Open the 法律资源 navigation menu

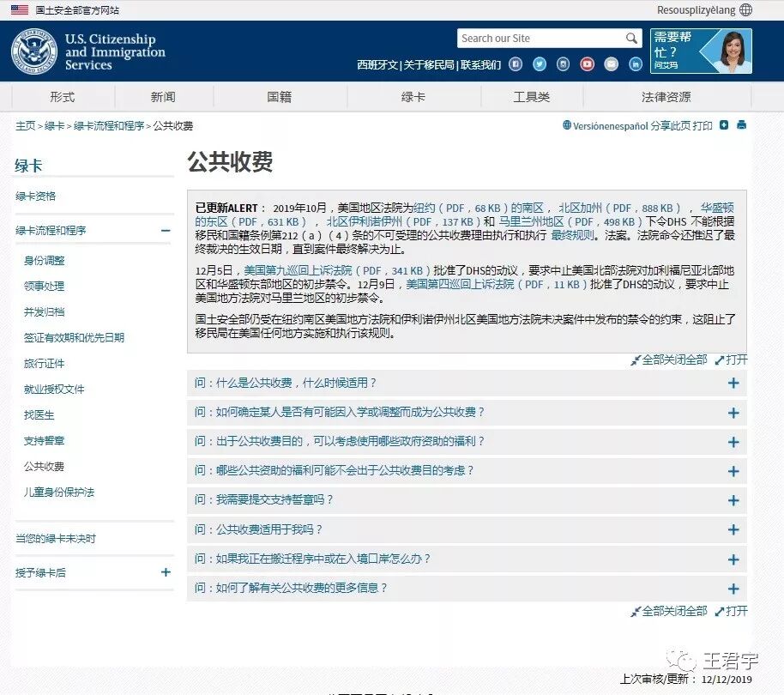(x=666, y=97)
